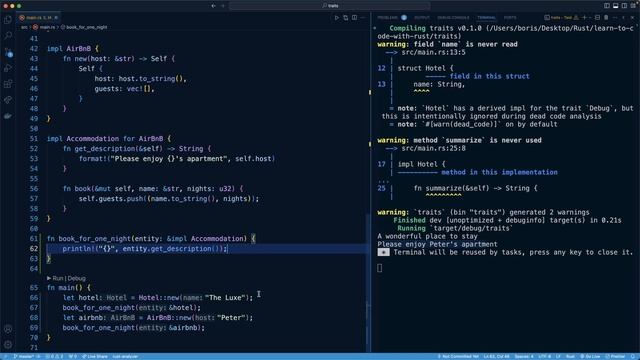Click the Not Committed Yet blame status
The width and height of the screenshot is (640, 360).
click(458, 356)
